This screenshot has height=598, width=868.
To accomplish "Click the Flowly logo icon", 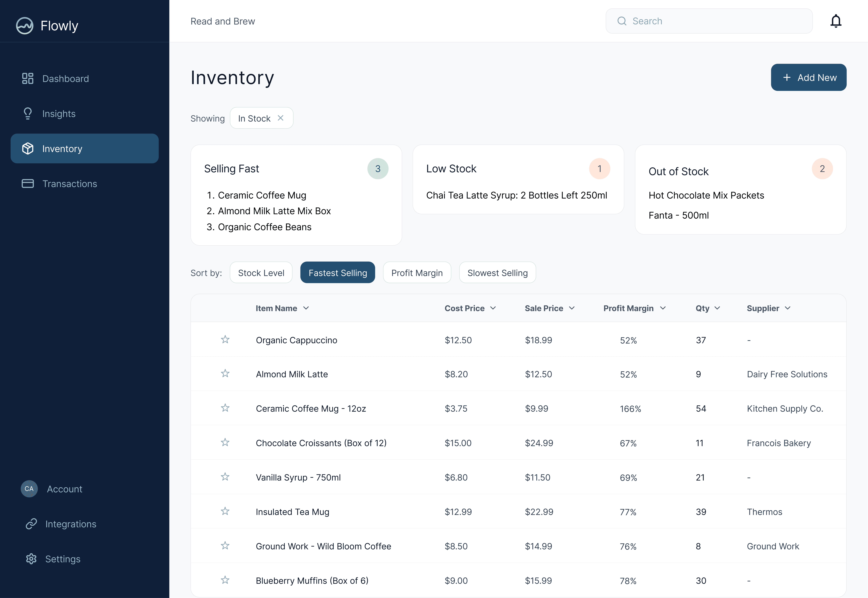I will (25, 25).
